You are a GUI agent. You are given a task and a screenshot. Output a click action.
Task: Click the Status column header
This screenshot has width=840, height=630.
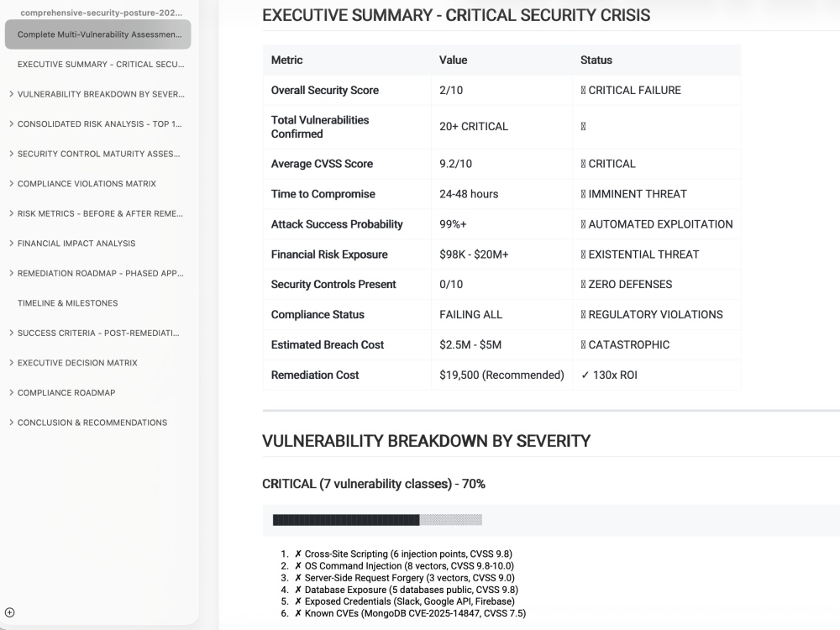596,60
